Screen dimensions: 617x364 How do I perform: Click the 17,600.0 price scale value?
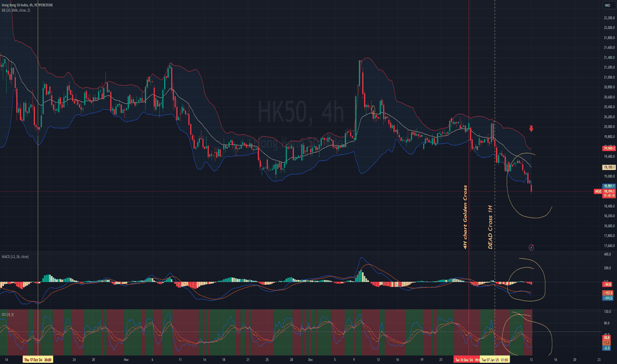pos(609,246)
